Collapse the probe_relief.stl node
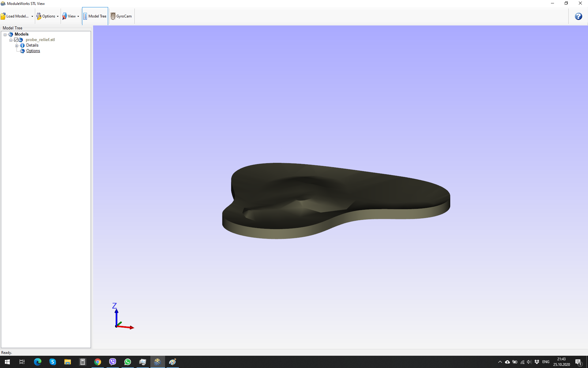The width and height of the screenshot is (588, 368). (11, 40)
